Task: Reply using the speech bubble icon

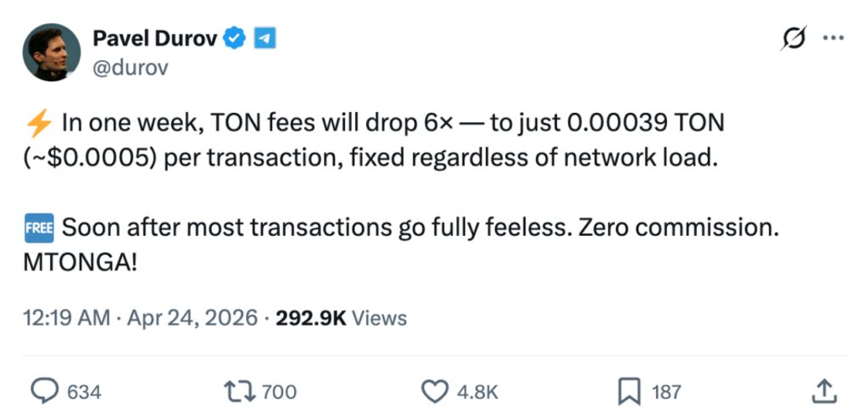Action: tap(43, 390)
